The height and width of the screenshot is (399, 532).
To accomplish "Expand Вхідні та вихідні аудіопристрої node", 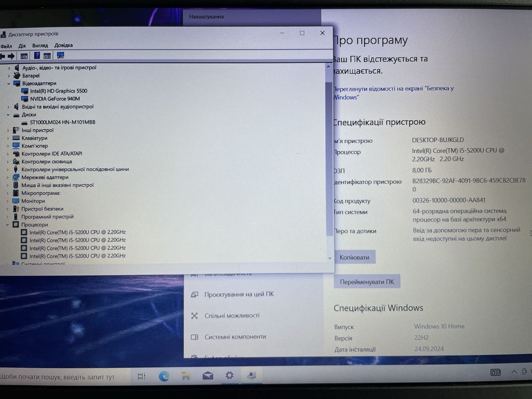I will click(x=9, y=107).
